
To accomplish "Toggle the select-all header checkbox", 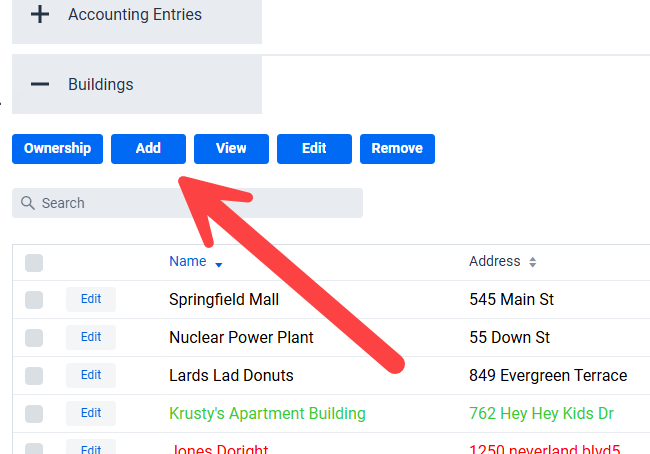I will (34, 263).
